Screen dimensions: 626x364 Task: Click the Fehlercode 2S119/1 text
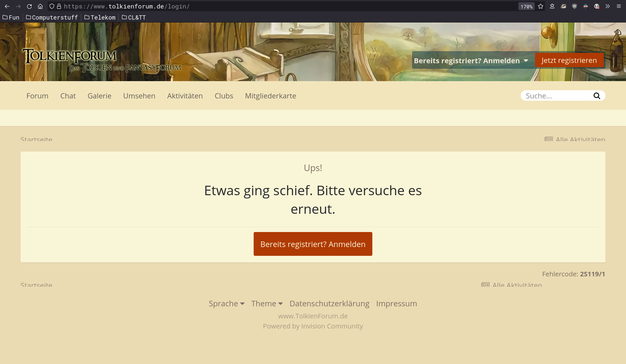coord(574,274)
